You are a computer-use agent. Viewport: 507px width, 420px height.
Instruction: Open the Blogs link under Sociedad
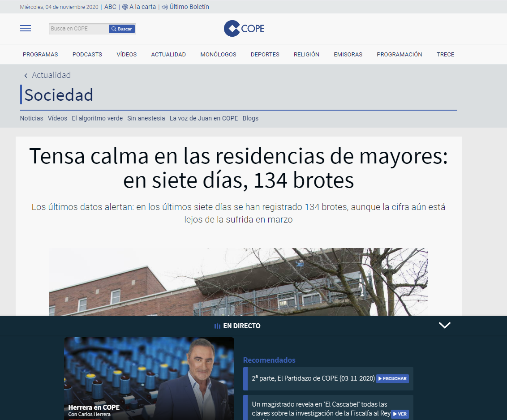[251, 118]
